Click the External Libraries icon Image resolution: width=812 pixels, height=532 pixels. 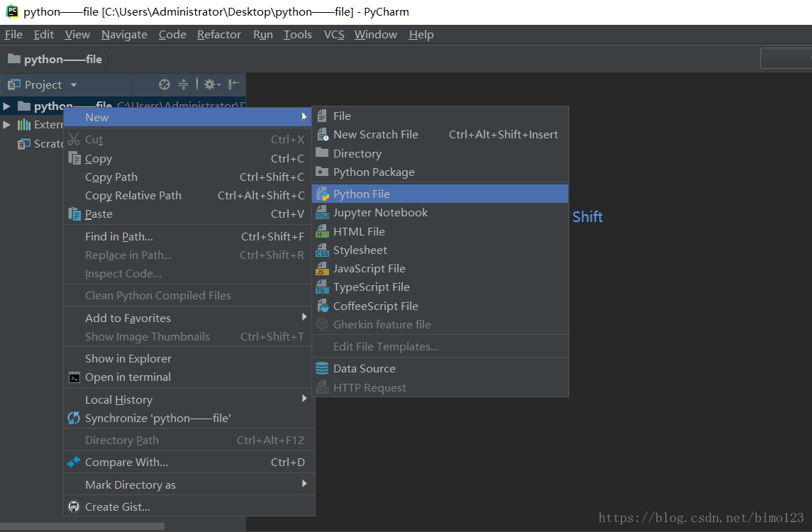(x=24, y=124)
